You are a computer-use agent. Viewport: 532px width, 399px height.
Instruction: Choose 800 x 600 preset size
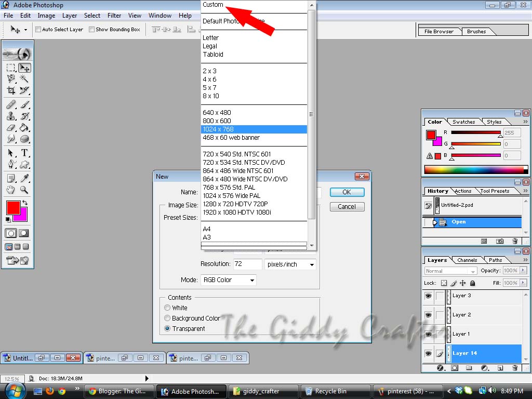[254, 121]
